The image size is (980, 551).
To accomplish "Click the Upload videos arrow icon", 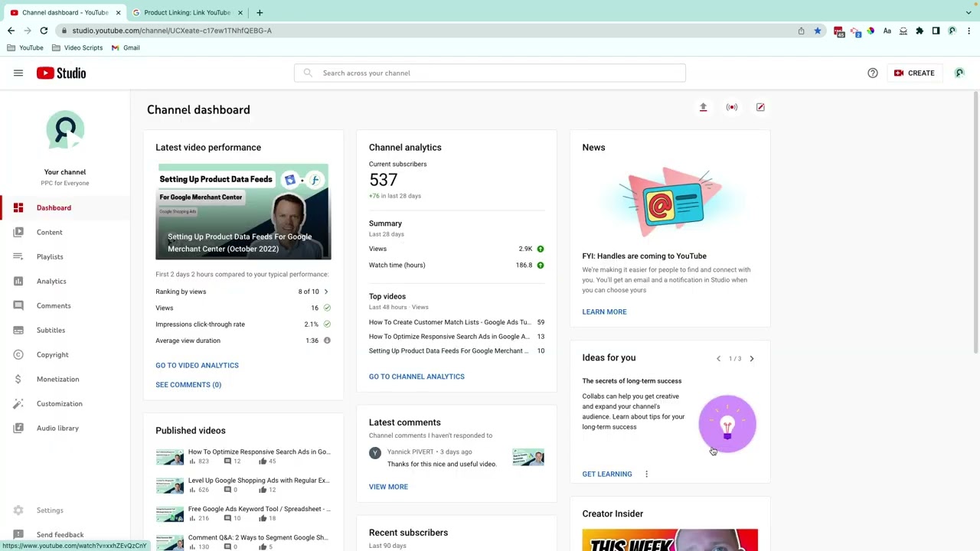I will [x=703, y=107].
